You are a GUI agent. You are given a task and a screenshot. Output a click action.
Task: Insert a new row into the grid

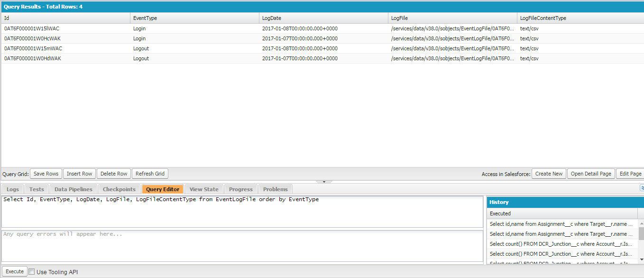(x=79, y=173)
